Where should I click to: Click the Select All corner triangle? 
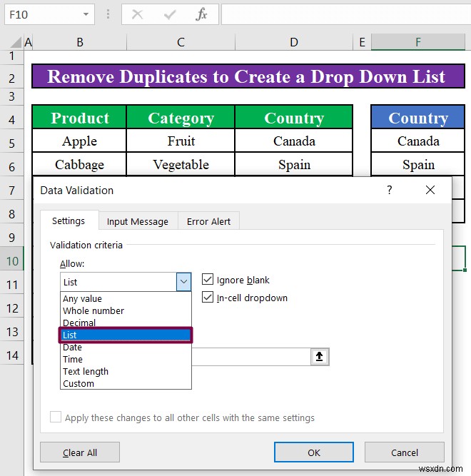tap(16, 42)
